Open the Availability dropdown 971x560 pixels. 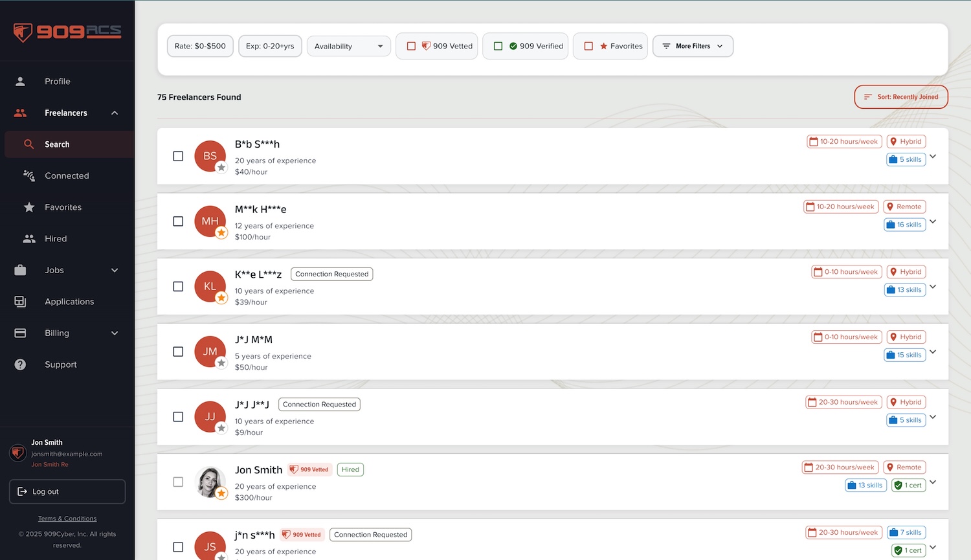pyautogui.click(x=348, y=46)
